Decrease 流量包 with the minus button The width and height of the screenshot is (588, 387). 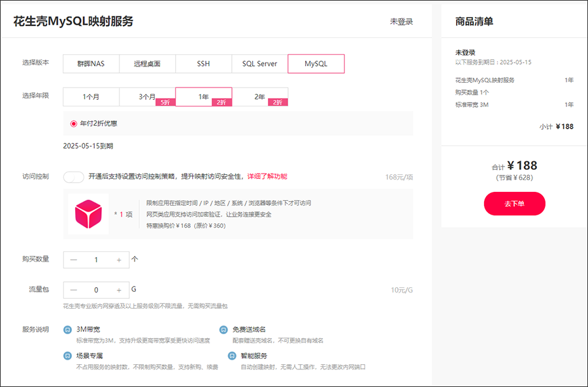[73, 290]
